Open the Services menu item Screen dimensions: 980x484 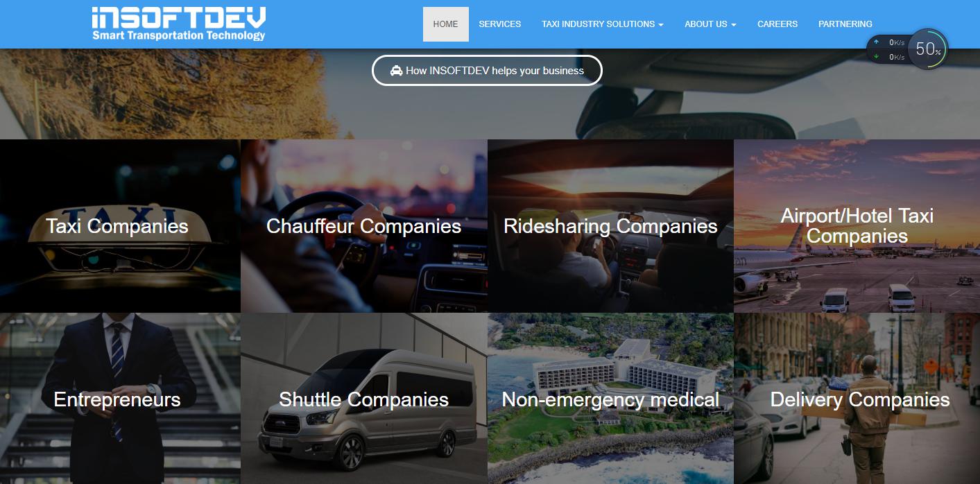tap(500, 24)
